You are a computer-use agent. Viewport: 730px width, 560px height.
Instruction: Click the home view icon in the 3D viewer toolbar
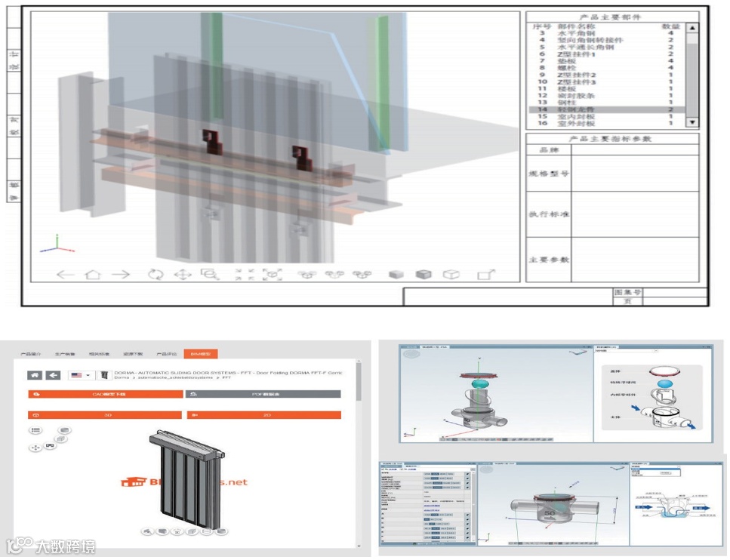point(93,274)
